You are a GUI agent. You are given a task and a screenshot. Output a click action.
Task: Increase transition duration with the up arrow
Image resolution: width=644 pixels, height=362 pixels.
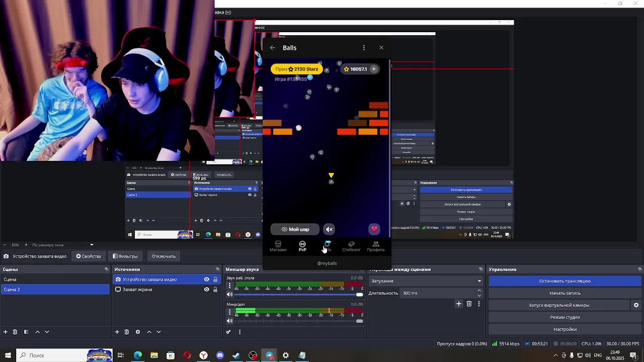point(479,291)
